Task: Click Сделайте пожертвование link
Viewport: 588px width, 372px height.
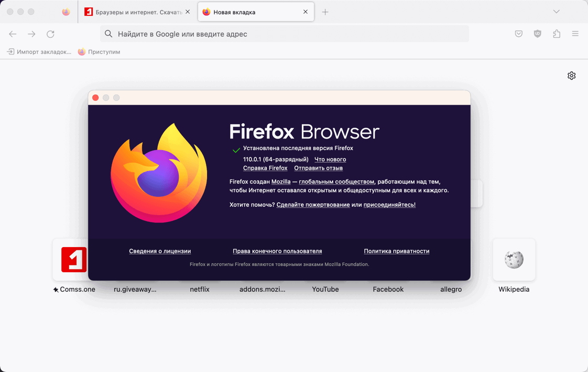Action: tap(313, 205)
